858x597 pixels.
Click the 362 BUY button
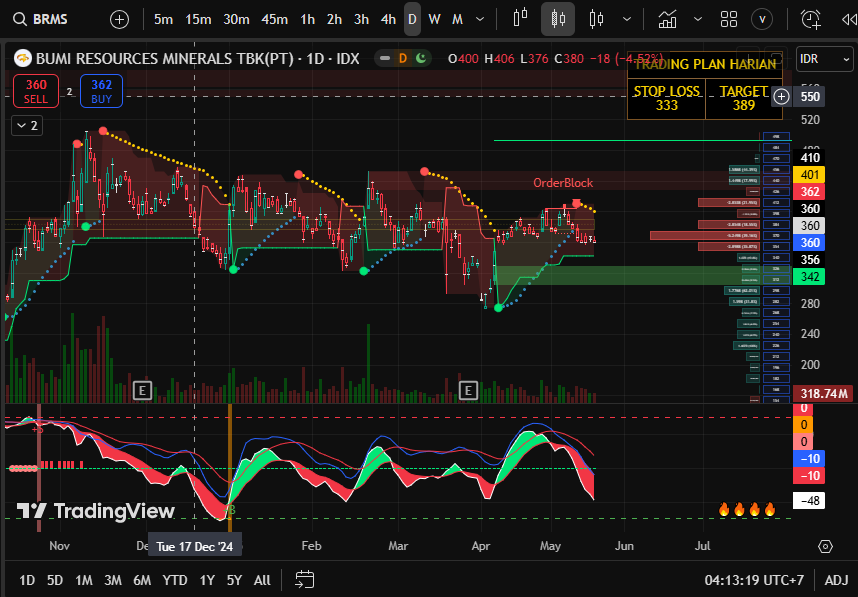(x=101, y=91)
